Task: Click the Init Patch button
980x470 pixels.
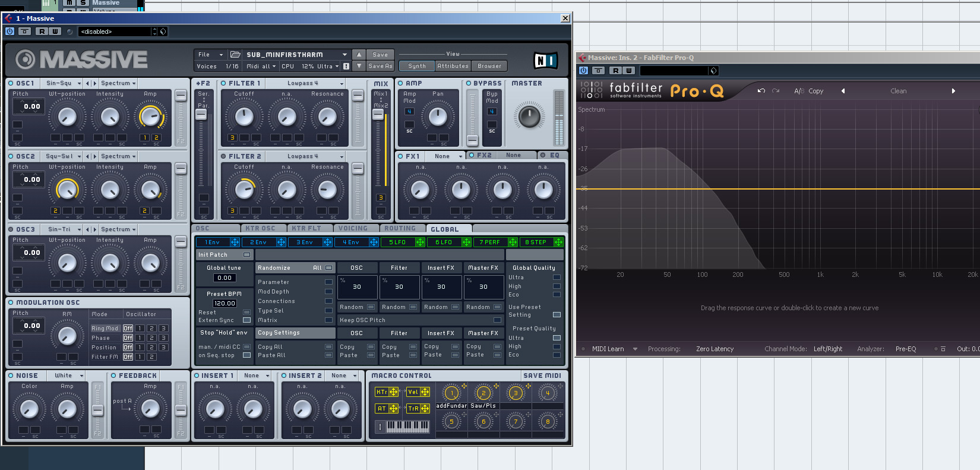Action: [x=225, y=255]
